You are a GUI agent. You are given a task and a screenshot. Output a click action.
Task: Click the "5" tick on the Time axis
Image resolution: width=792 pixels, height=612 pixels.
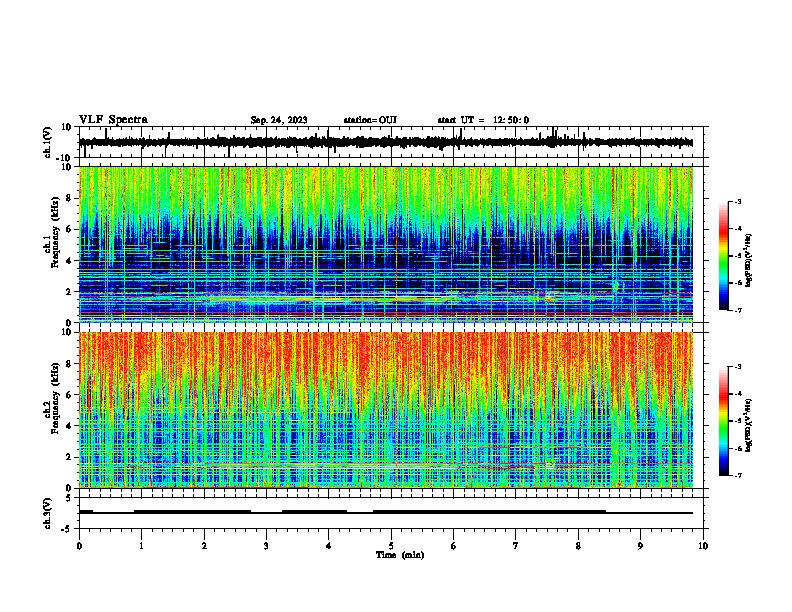pyautogui.click(x=391, y=546)
